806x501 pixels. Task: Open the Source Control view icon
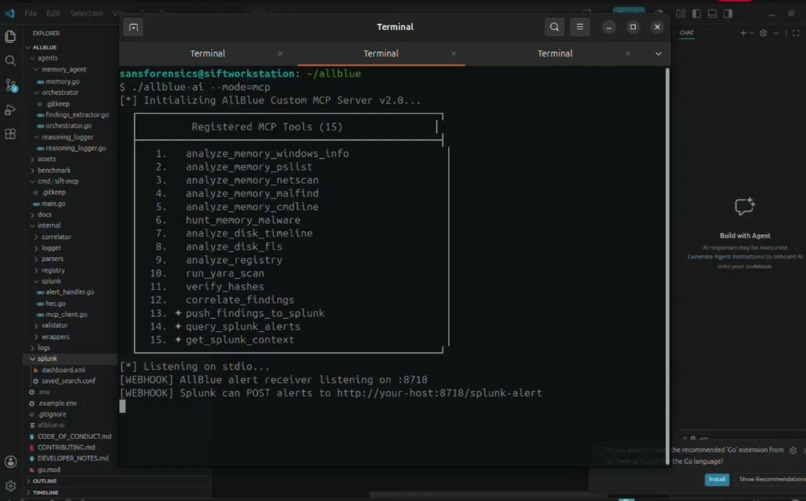point(10,85)
